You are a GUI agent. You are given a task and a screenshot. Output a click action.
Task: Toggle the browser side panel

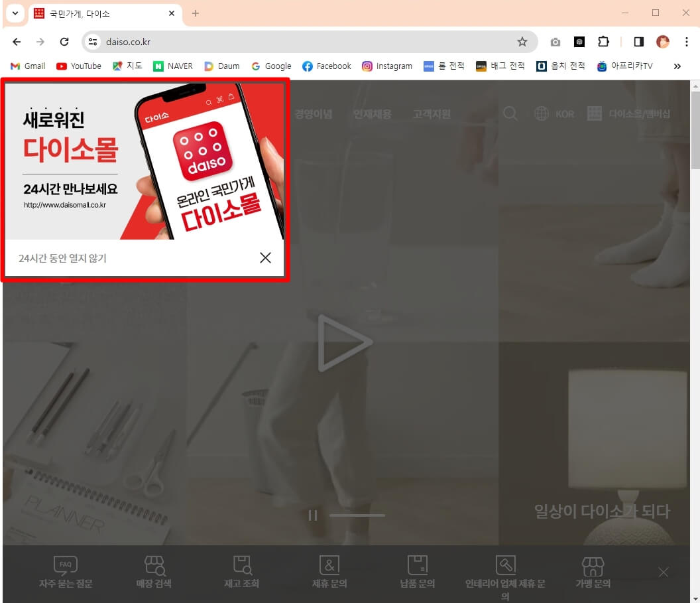[x=639, y=42]
